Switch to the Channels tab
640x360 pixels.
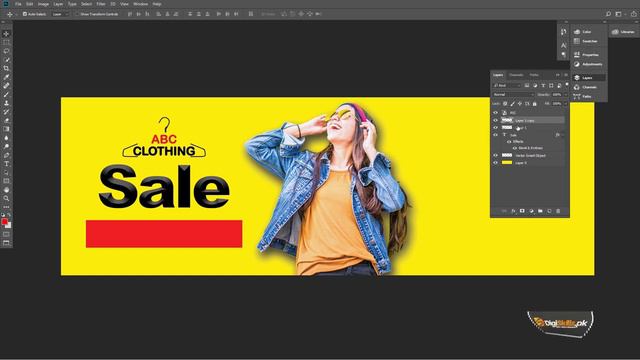click(516, 75)
